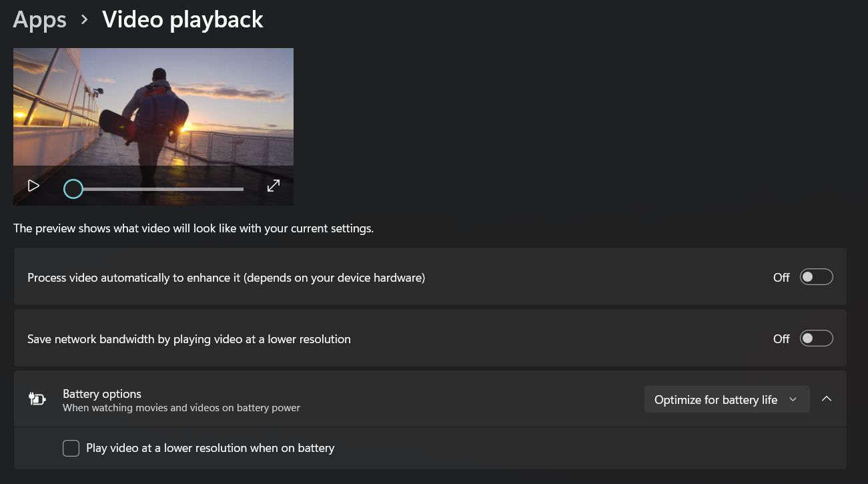Open the 'Optimize for battery life' dropdown

[727, 399]
